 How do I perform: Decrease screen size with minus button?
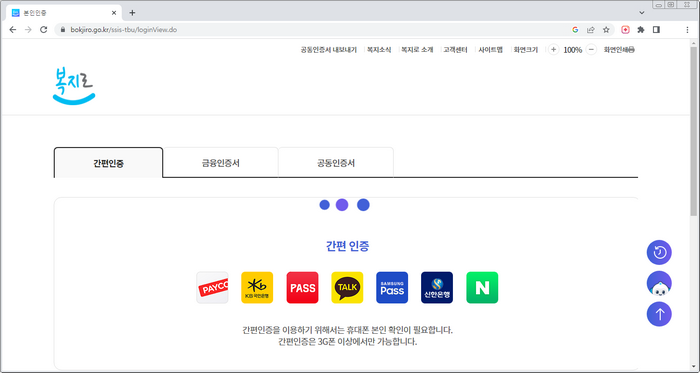(x=591, y=50)
